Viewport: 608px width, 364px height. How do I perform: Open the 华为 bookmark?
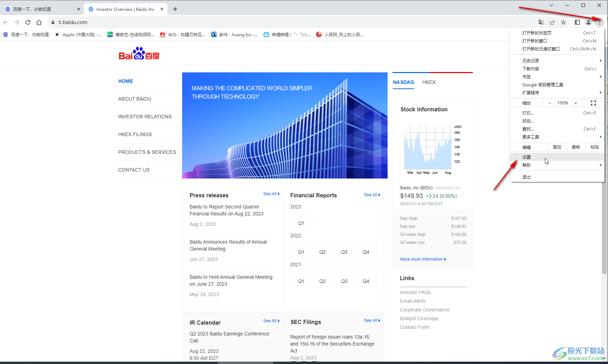(x=182, y=34)
